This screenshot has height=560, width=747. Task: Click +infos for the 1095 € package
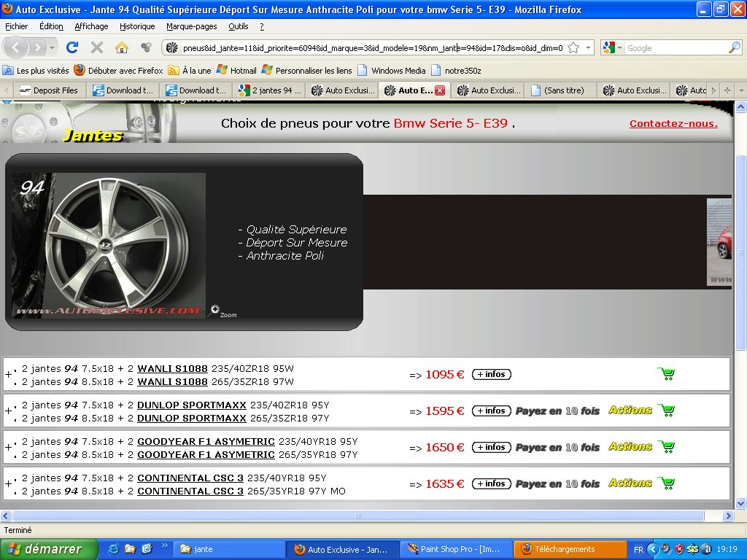point(491,374)
